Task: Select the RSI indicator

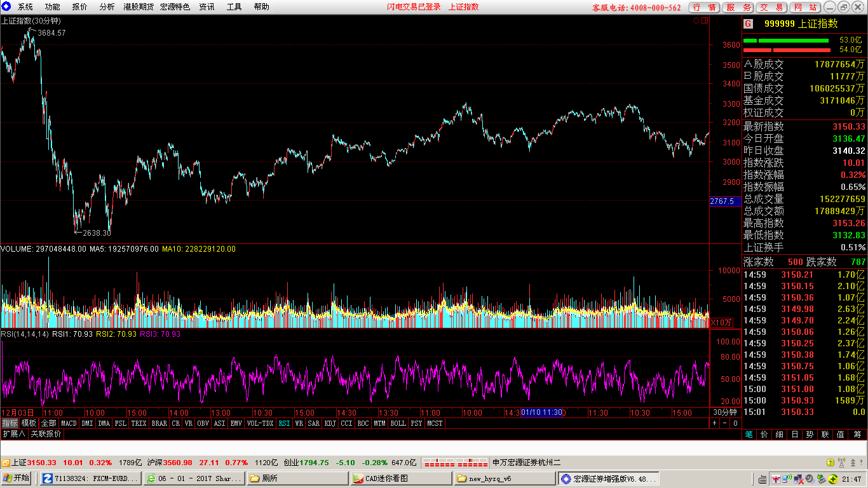Action: click(284, 423)
